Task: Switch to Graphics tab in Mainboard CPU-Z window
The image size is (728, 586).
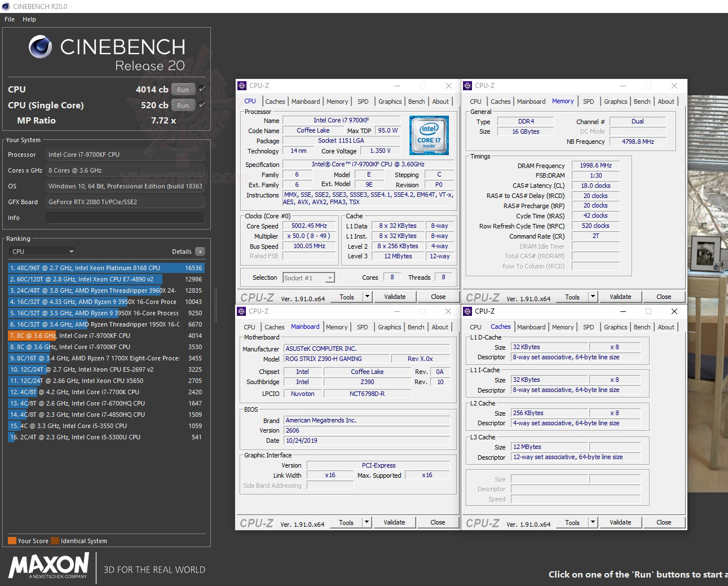Action: [390, 327]
